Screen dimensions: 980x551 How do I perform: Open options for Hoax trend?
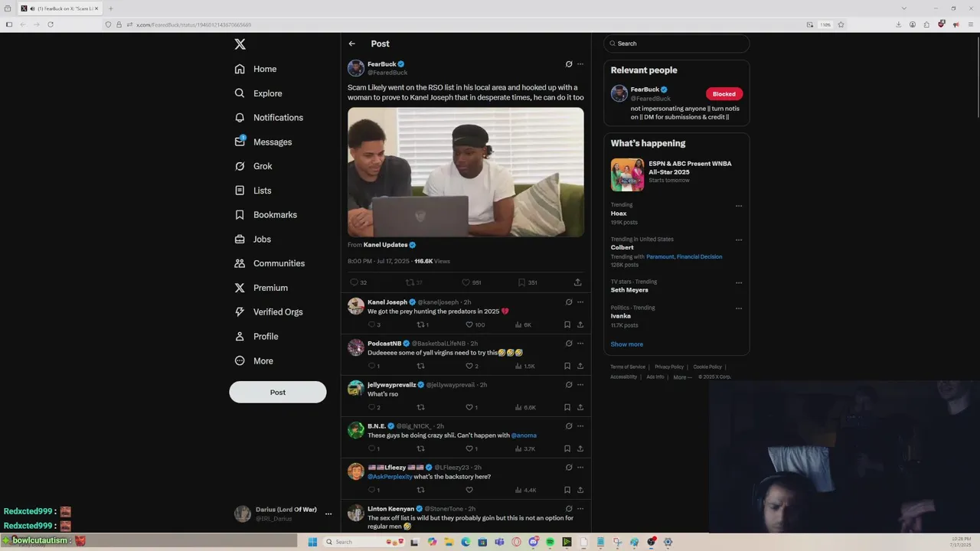(739, 206)
